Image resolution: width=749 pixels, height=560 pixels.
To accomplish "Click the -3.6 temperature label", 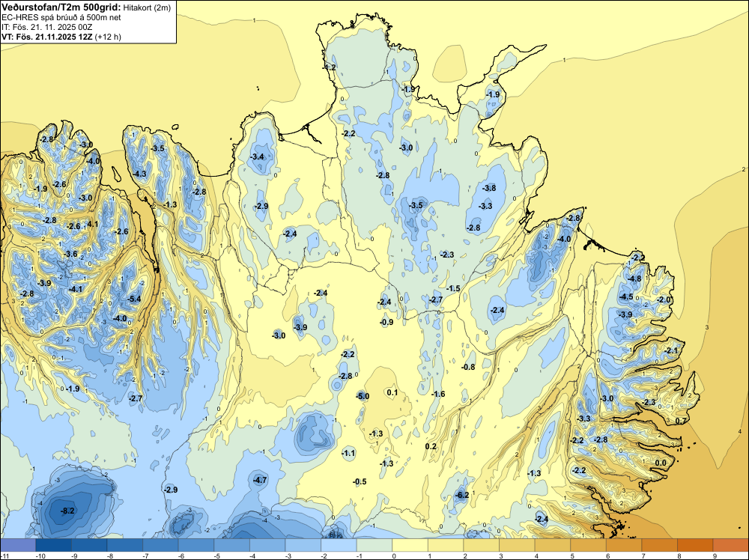I will 70,254.
